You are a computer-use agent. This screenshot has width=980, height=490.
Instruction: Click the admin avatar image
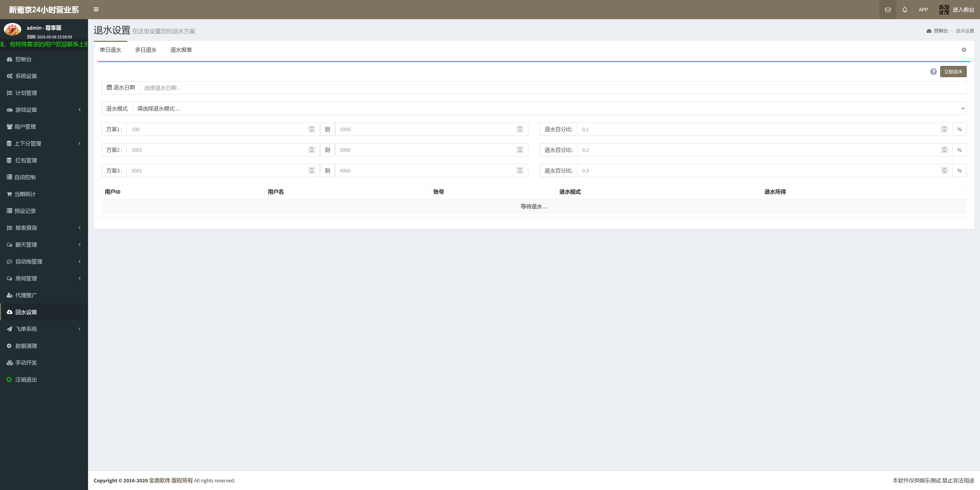point(12,30)
